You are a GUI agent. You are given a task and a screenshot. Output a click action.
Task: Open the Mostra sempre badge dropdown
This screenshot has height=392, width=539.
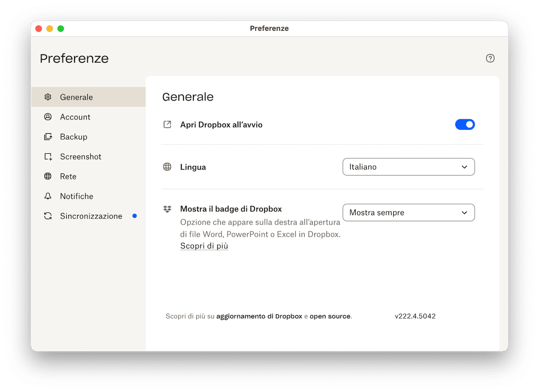[409, 213]
